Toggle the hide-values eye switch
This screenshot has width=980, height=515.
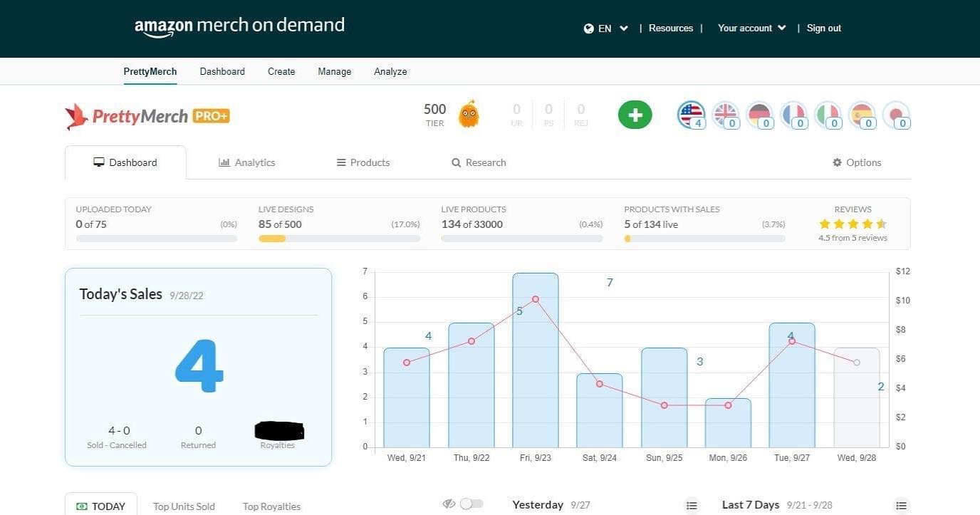471,504
